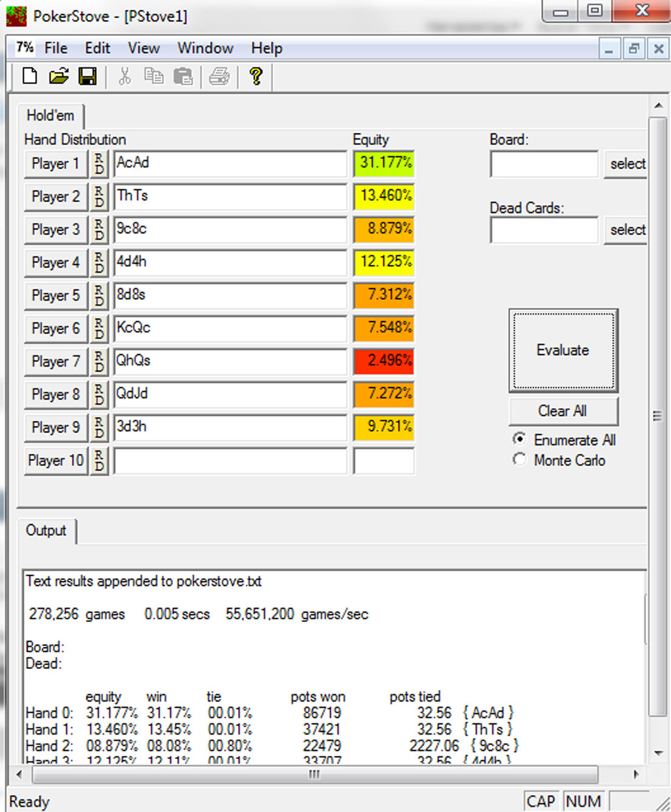Click the green 31.177% equity box

pyautogui.click(x=384, y=164)
